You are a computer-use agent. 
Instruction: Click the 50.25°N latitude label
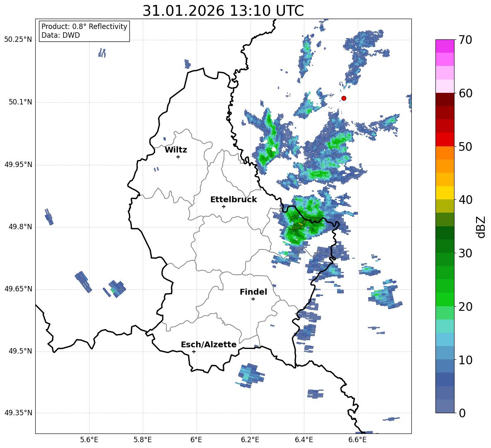18,40
